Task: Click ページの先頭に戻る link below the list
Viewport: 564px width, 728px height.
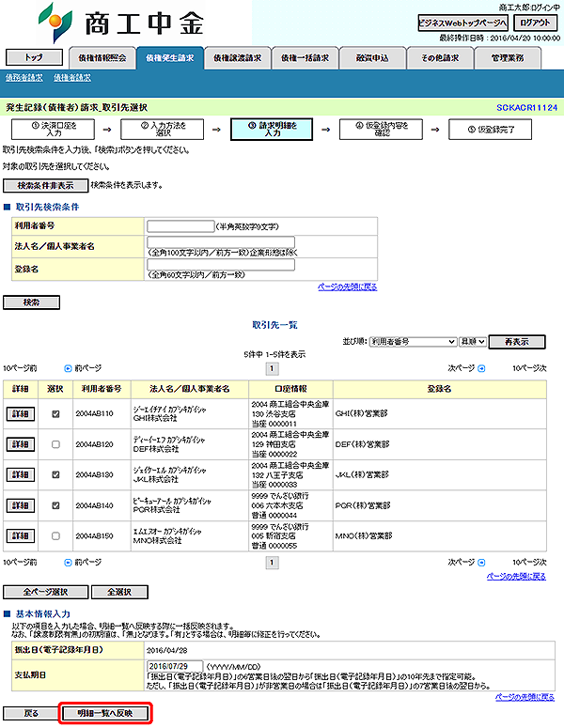Action: click(x=516, y=576)
